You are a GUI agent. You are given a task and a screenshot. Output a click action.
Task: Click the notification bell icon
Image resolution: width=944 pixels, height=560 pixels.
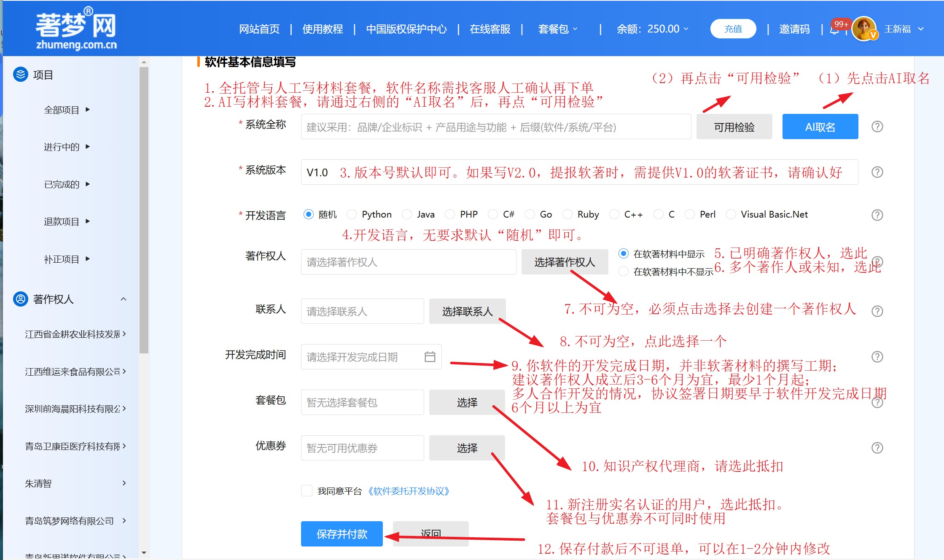[x=834, y=30]
